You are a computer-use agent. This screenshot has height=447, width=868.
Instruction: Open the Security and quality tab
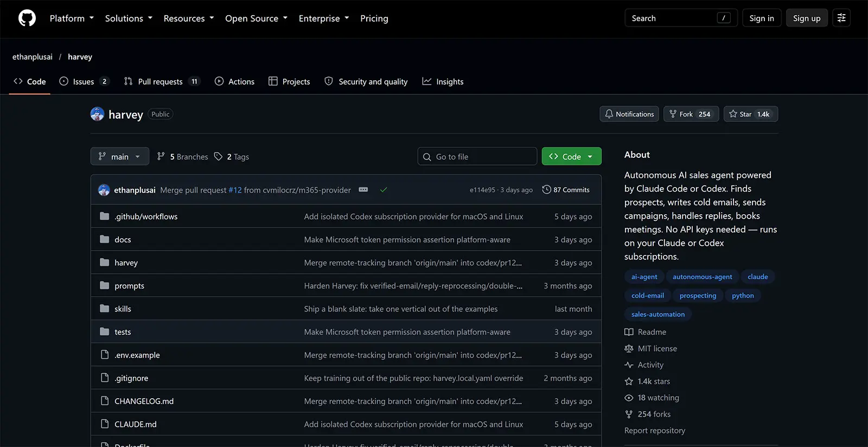366,81
